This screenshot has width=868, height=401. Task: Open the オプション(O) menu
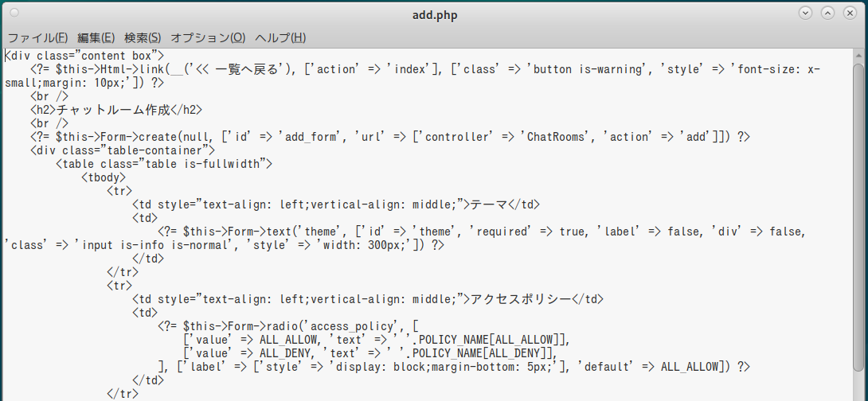(208, 37)
